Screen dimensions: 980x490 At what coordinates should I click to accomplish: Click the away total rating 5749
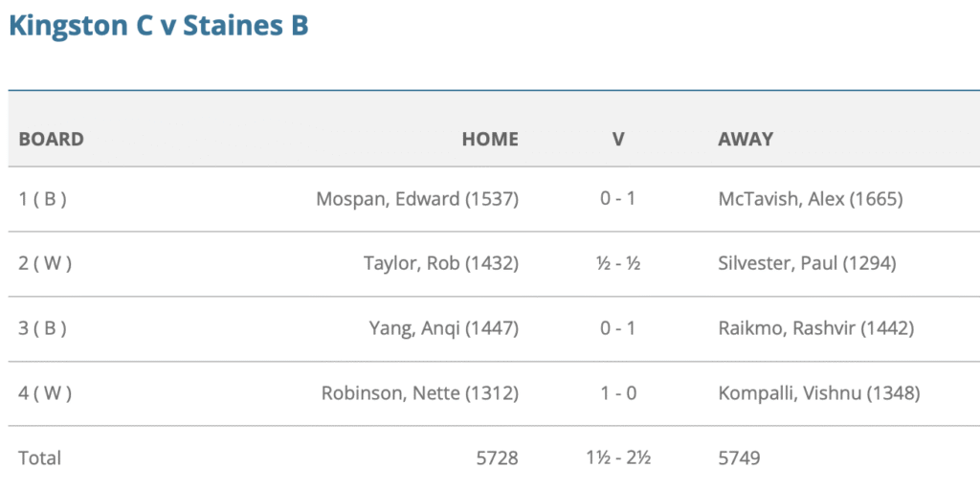click(739, 458)
